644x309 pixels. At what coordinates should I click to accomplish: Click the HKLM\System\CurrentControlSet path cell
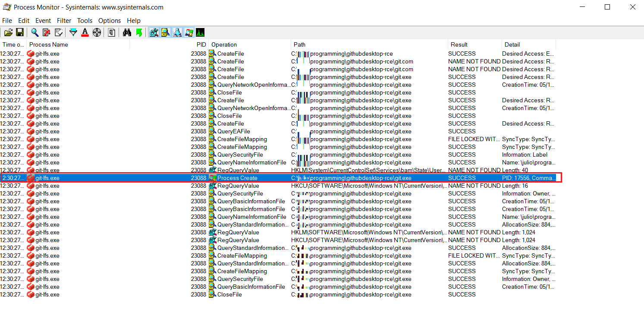tap(369, 170)
